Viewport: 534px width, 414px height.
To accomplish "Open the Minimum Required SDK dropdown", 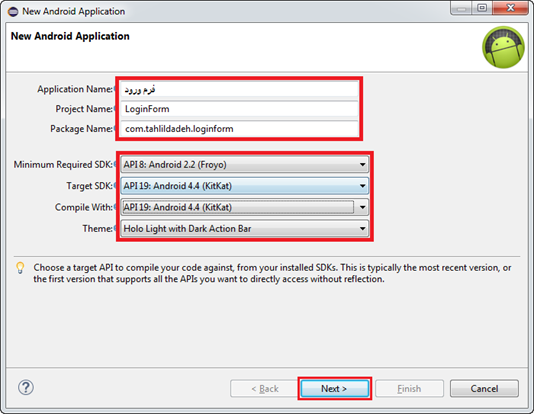I will point(245,165).
